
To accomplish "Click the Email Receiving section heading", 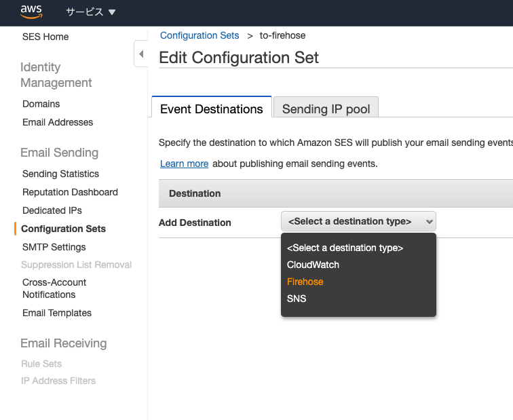I will coord(64,343).
